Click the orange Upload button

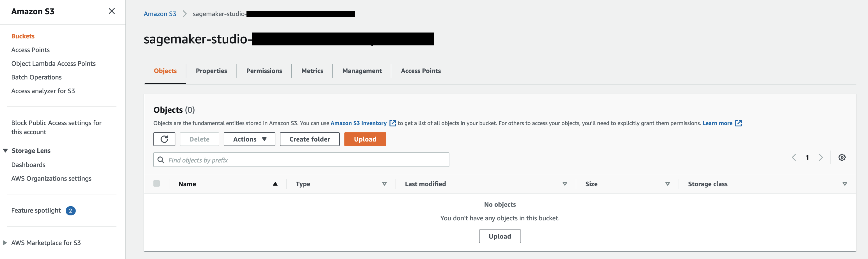click(x=365, y=139)
